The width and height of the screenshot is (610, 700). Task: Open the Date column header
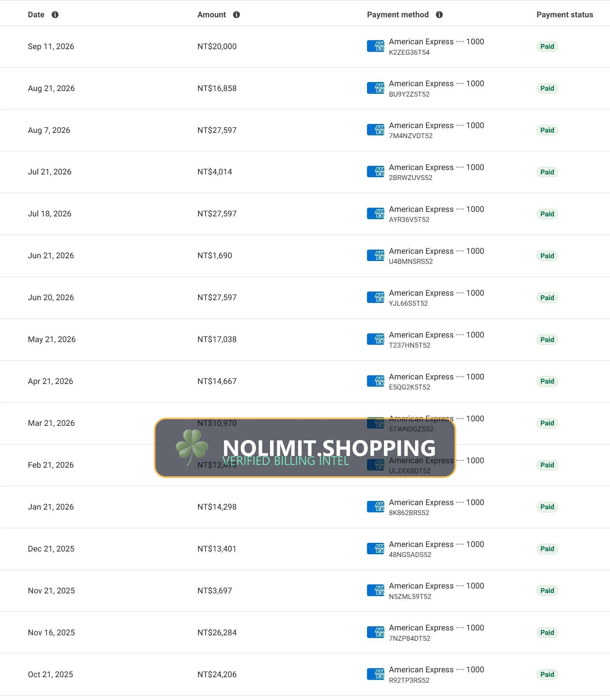pyautogui.click(x=36, y=15)
